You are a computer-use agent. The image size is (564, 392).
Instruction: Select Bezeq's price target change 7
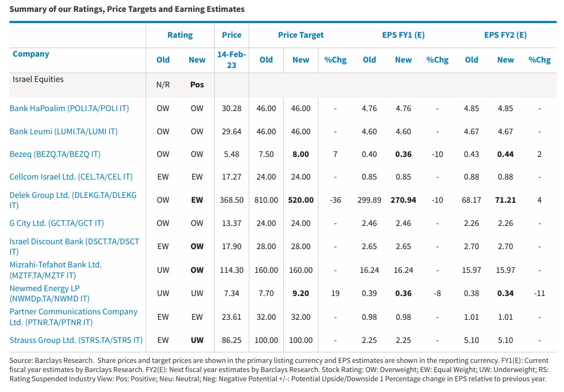pos(335,154)
